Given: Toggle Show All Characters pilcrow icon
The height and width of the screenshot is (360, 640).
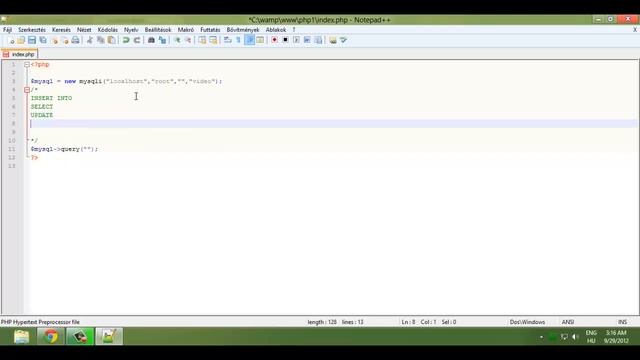Looking at the screenshot, I should 238,40.
